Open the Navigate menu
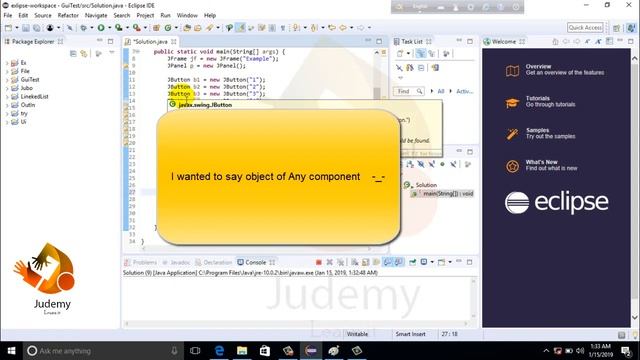The height and width of the screenshot is (360, 640). [x=96, y=15]
